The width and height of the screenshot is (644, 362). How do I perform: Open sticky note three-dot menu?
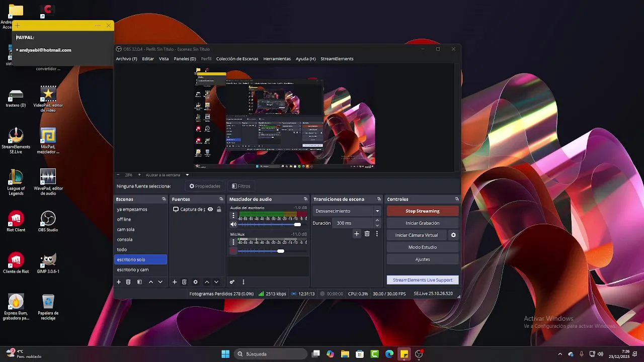coord(98,26)
